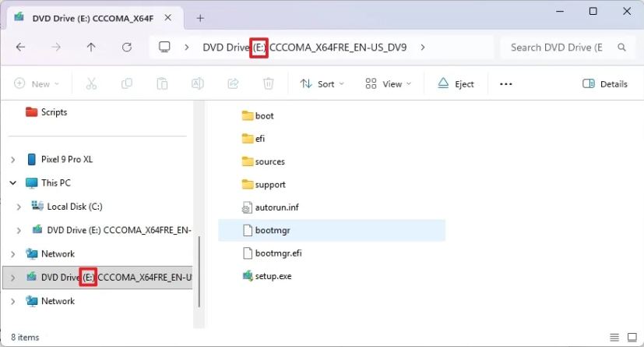Refresh the current folder view

(x=127, y=48)
